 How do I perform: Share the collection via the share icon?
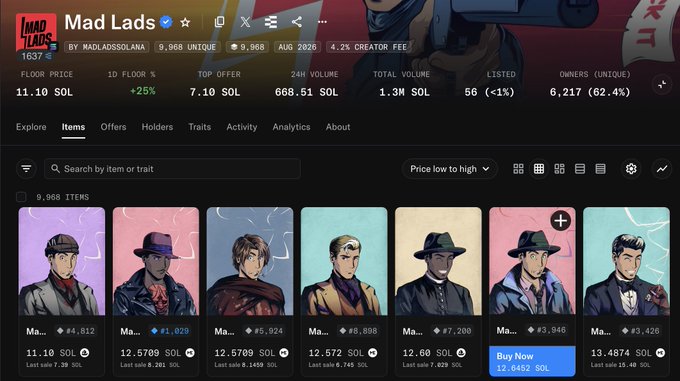coord(297,22)
